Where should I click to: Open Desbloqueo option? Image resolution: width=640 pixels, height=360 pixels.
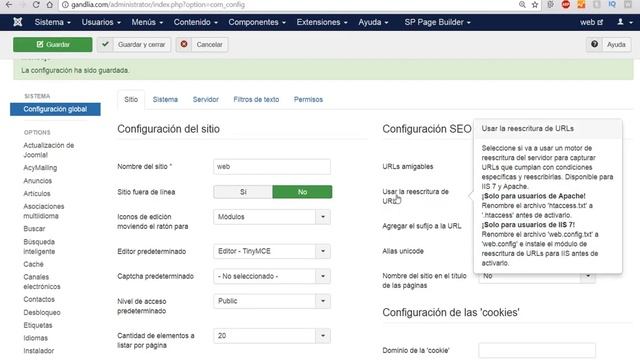point(42,312)
